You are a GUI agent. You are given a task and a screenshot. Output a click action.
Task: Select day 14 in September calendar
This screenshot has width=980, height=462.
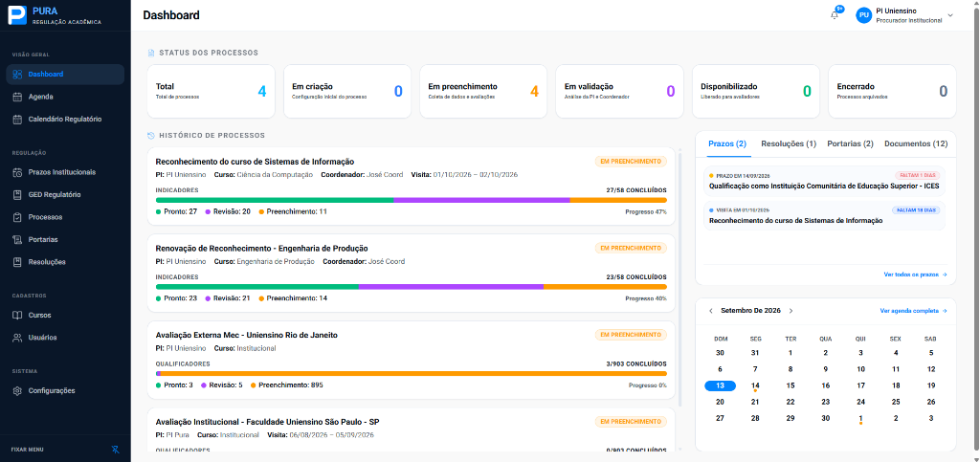click(755, 385)
